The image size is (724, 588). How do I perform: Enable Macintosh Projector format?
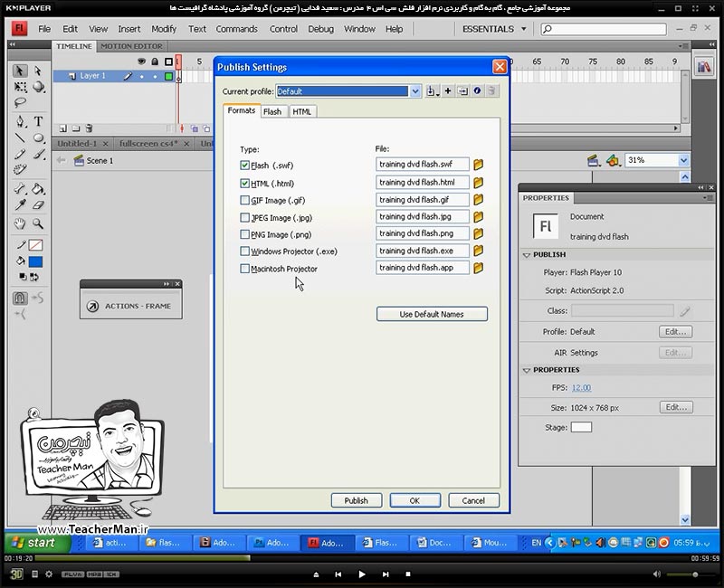(244, 269)
